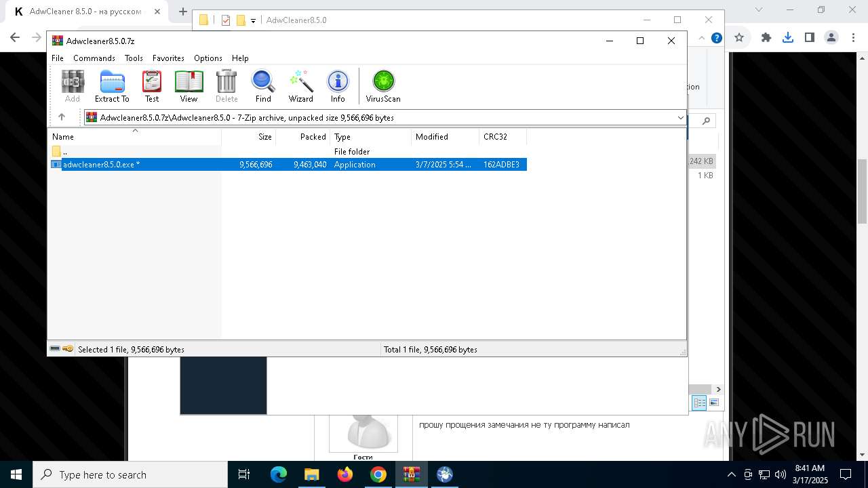868x488 pixels.
Task: Show hidden system tray icons
Action: [x=731, y=474]
